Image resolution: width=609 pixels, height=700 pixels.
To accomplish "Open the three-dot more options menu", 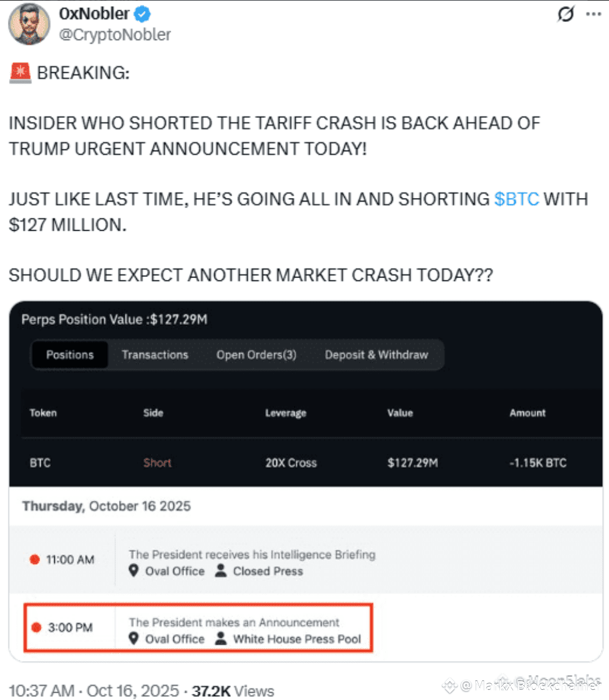I will pyautogui.click(x=594, y=14).
